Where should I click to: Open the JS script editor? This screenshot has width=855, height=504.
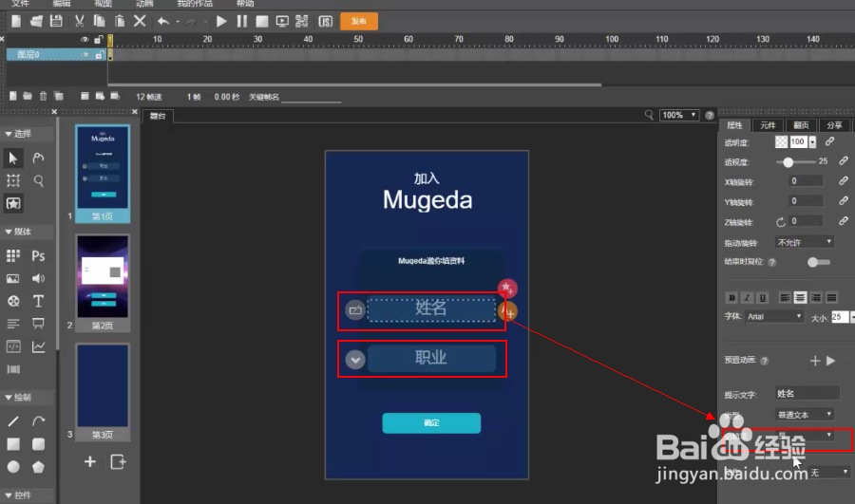[x=325, y=21]
